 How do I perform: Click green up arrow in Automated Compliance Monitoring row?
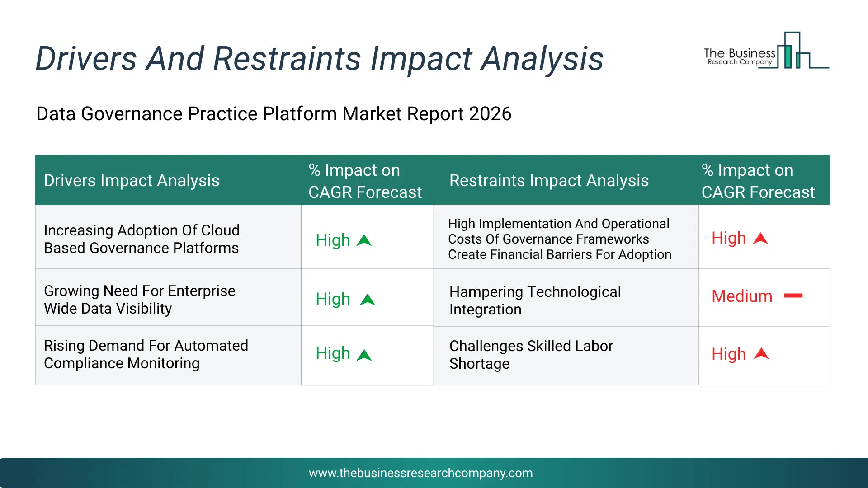click(364, 355)
